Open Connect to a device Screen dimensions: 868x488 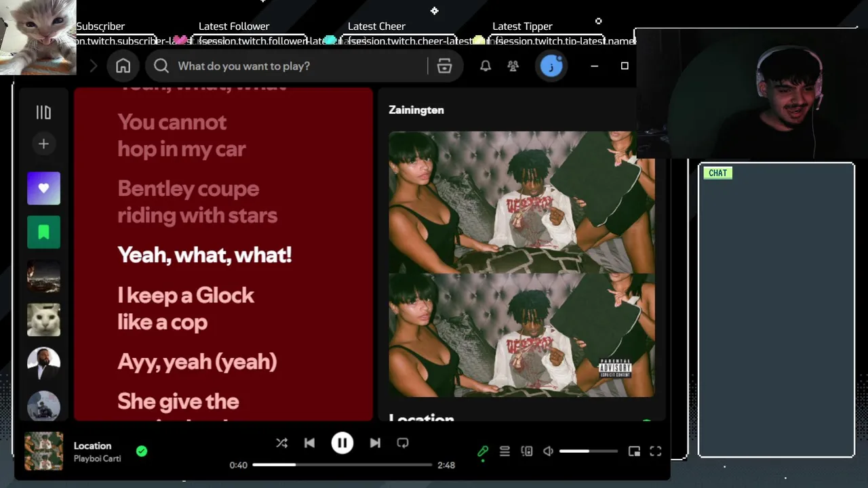(x=526, y=451)
